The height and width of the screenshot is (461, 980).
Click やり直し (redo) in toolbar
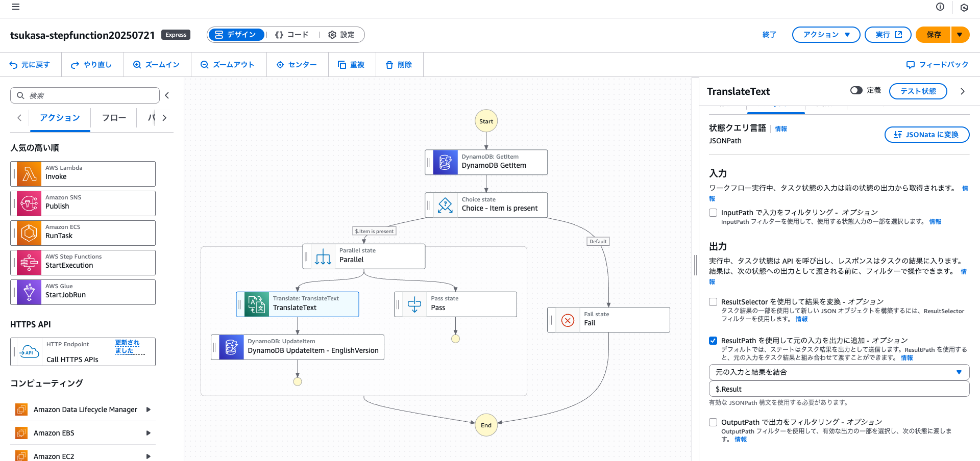click(x=91, y=65)
